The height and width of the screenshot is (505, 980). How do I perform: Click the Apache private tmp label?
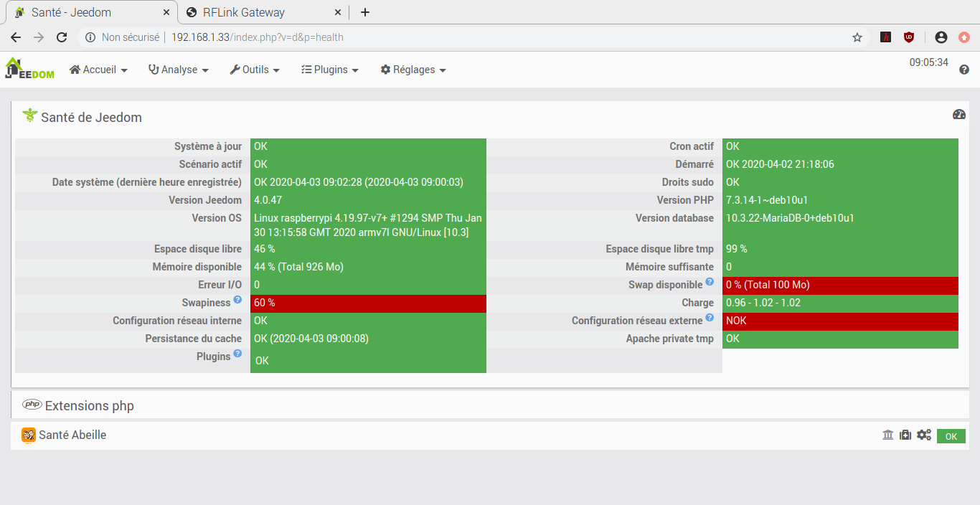coord(670,339)
